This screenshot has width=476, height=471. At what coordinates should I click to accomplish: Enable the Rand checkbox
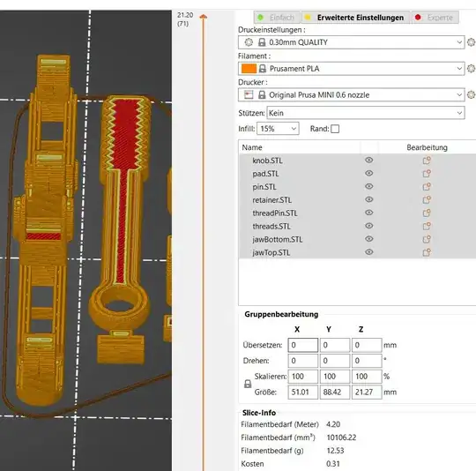335,129
